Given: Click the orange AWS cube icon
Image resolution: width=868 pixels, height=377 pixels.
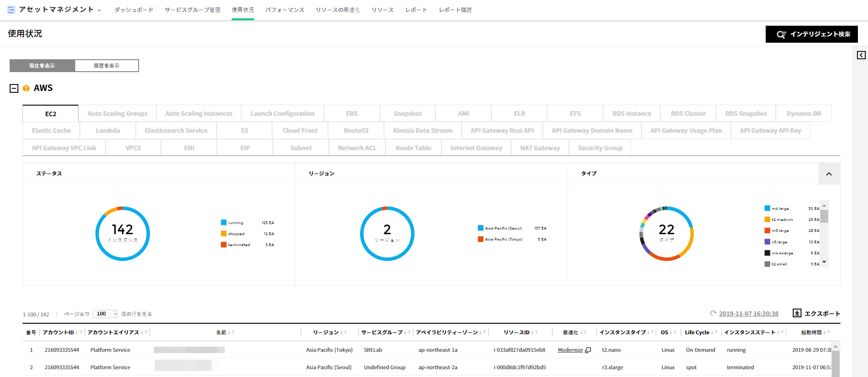Looking at the screenshot, I should click(26, 88).
